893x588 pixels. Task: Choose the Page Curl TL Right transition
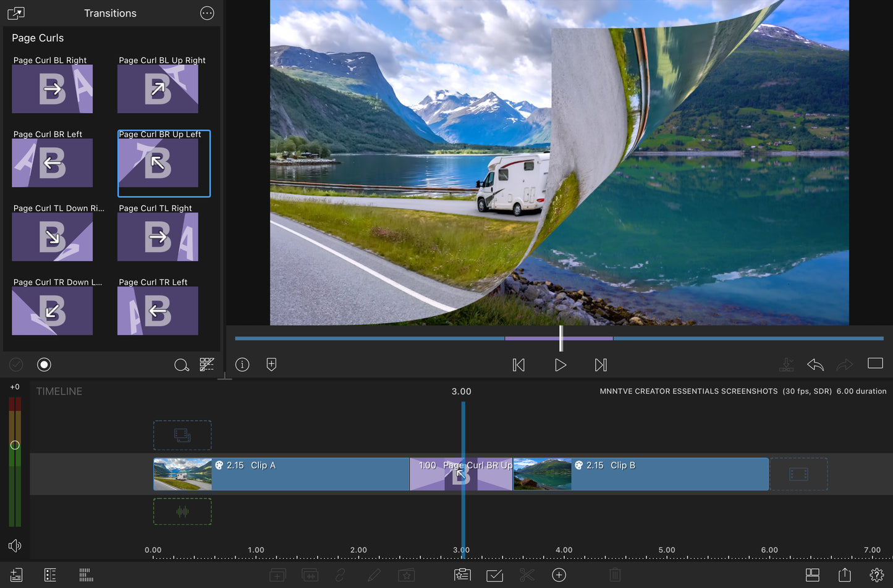coord(158,237)
